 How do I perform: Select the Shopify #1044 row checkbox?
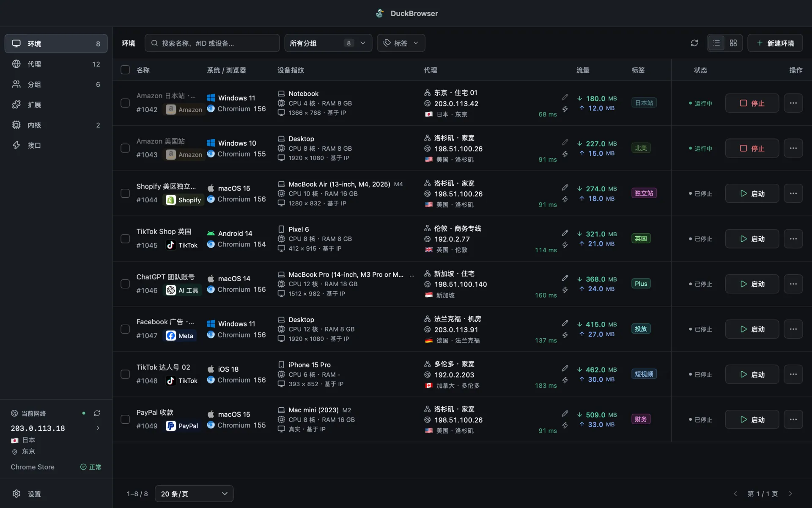click(125, 193)
